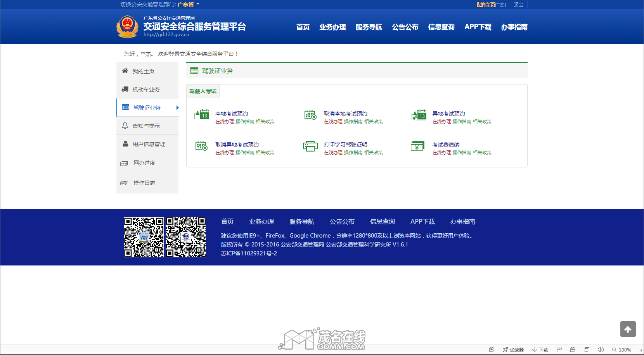The image size is (644, 355).
Task: Click the bell icon beside 告知与提示
Action: tap(125, 126)
